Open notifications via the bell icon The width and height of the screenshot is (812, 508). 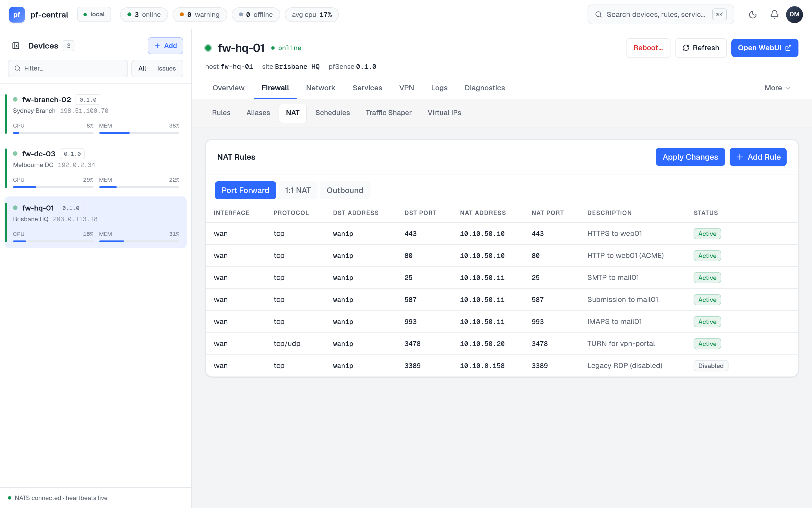pos(775,14)
